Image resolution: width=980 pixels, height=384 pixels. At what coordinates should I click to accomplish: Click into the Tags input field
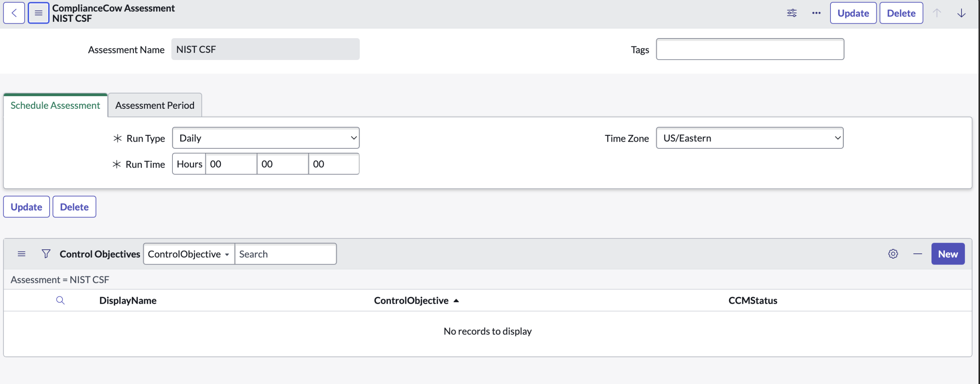click(749, 49)
